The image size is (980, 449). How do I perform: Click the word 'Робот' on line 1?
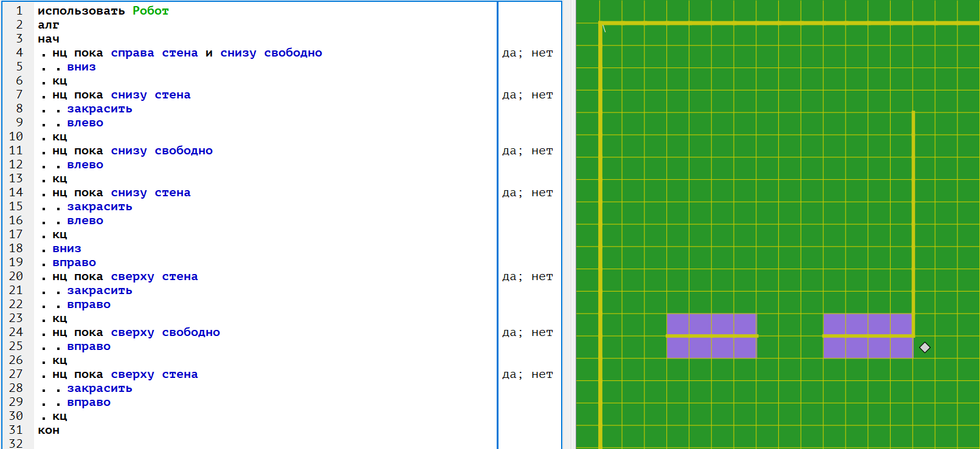[150, 11]
